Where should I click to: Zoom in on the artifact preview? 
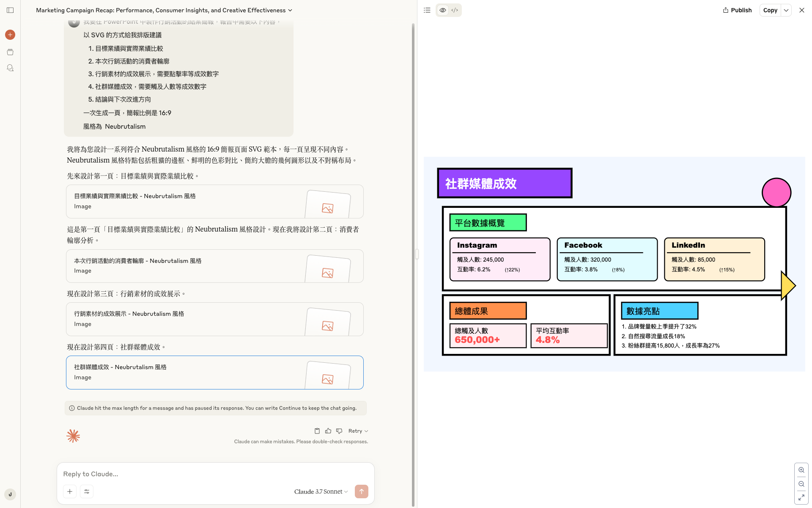click(x=801, y=470)
